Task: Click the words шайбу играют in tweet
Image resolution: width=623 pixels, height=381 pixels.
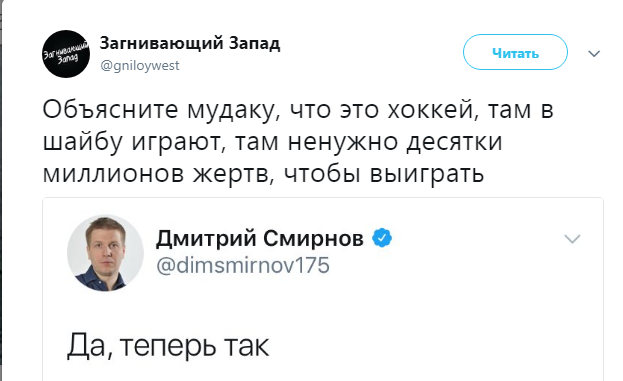Action: [x=134, y=143]
